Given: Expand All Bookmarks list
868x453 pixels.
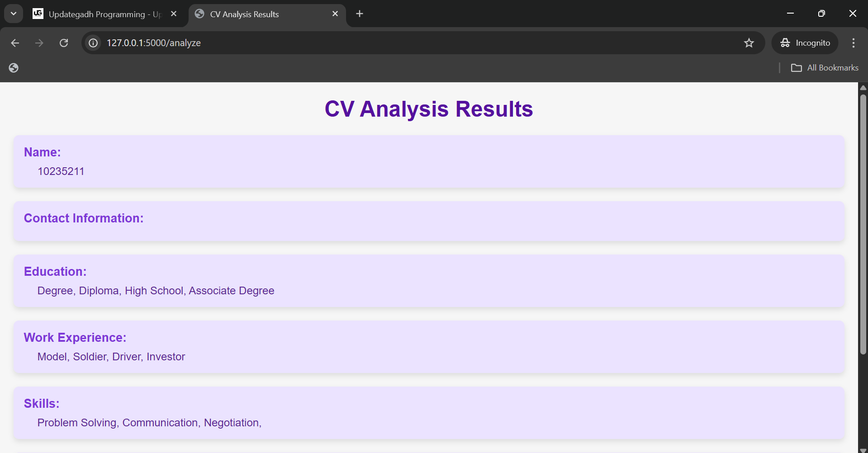Looking at the screenshot, I should (x=832, y=67).
